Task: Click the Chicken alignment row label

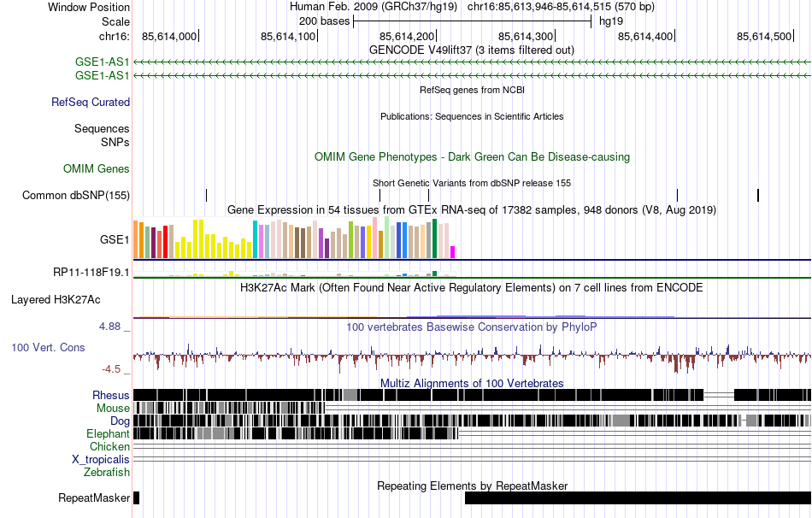Action: [x=109, y=446]
